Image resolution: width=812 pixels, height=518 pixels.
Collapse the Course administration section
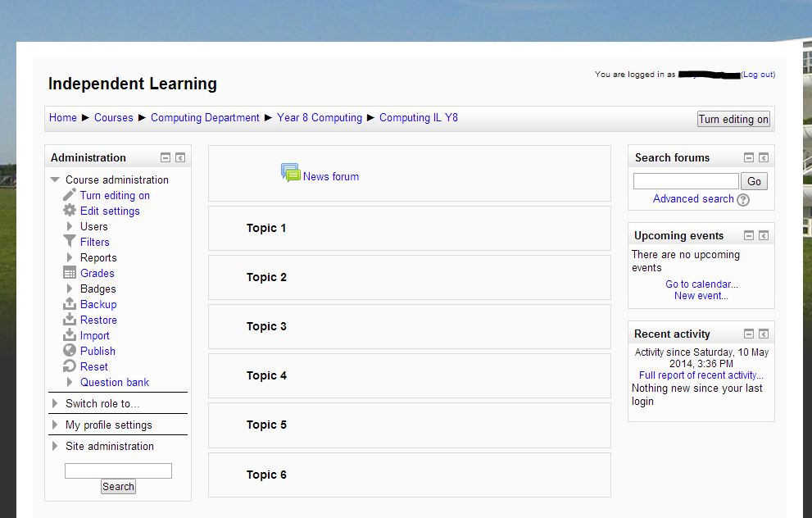click(x=55, y=179)
